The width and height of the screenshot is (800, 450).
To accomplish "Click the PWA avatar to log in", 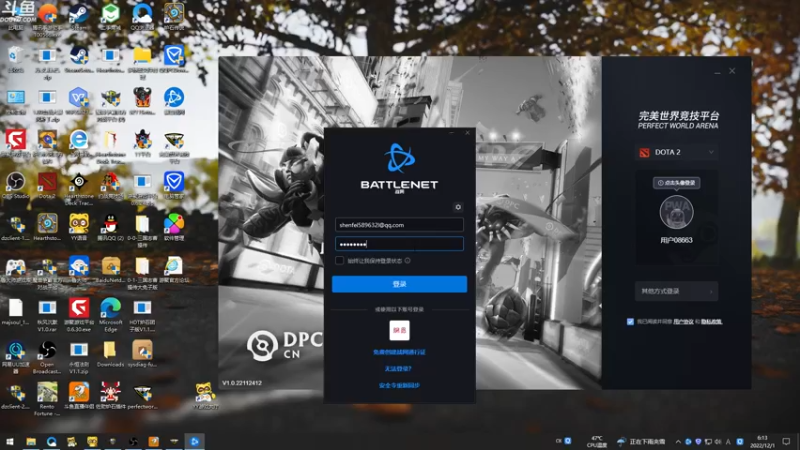I will 676,212.
